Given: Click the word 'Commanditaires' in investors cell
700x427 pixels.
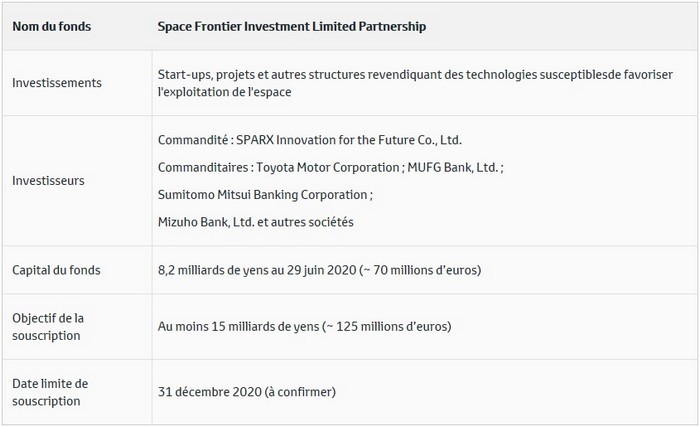Looking at the screenshot, I should pyautogui.click(x=203, y=167).
